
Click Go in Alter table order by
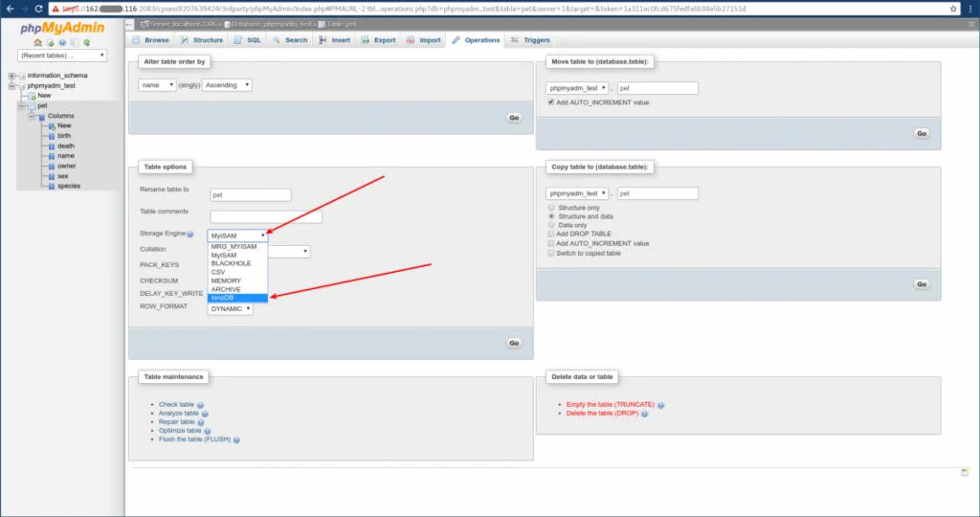(514, 118)
